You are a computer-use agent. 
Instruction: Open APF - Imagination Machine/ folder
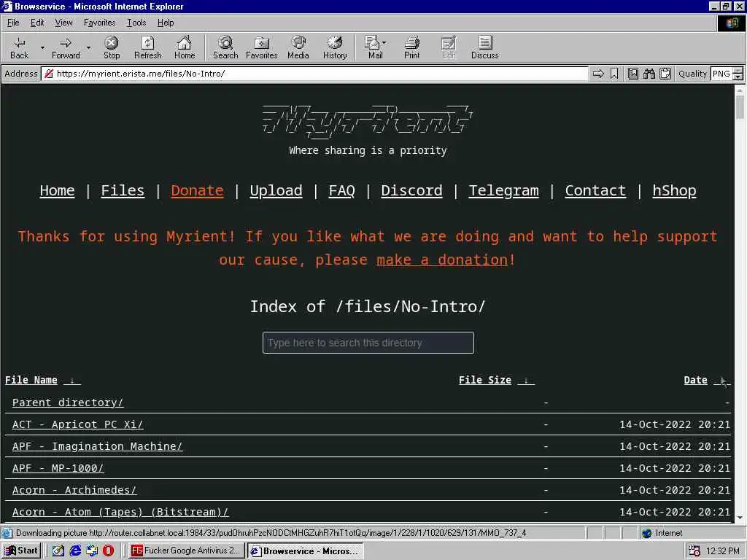point(97,447)
